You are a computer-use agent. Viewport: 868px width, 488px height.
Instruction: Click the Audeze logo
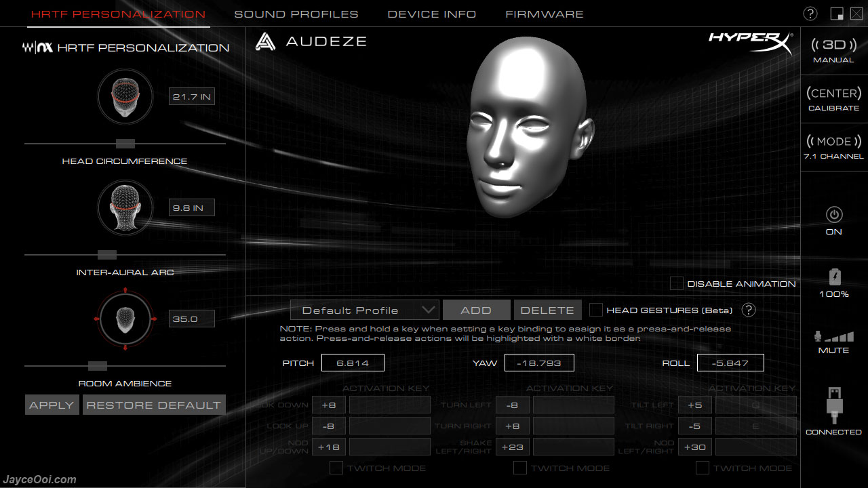click(311, 41)
